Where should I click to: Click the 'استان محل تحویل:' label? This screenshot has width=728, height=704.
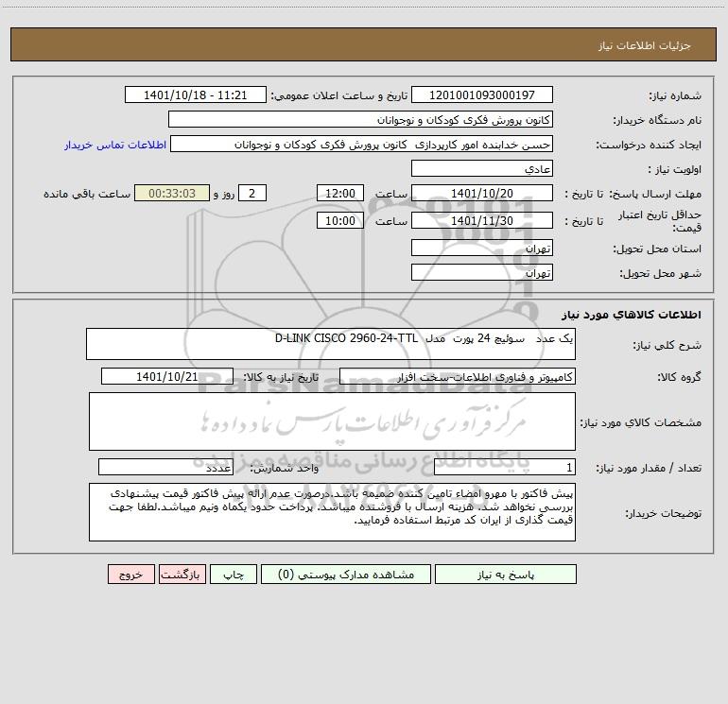tap(657, 249)
